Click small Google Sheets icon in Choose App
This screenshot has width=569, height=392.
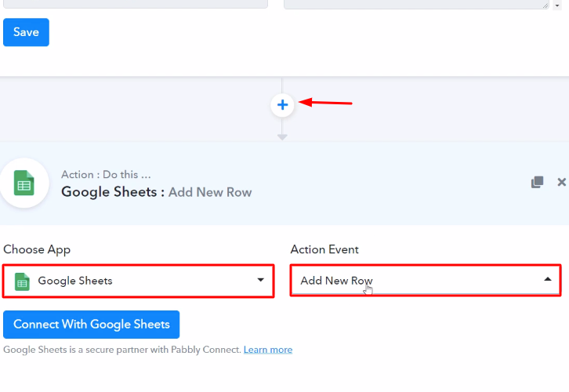23,281
